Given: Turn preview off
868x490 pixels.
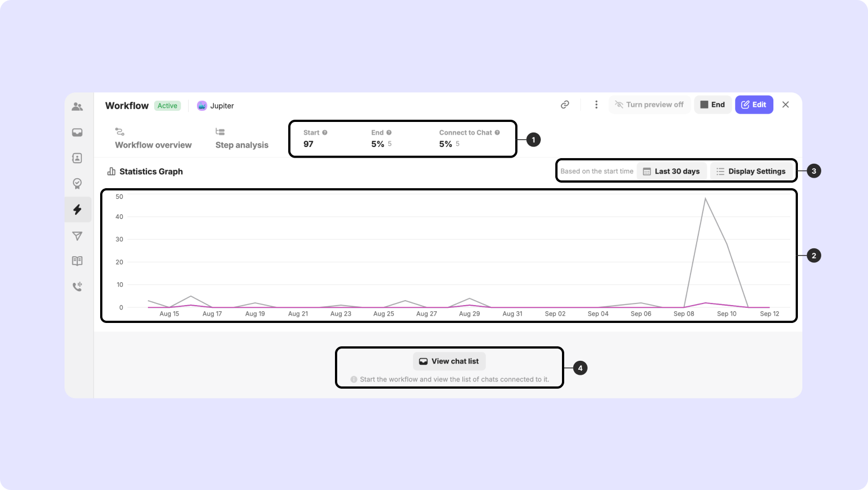Looking at the screenshot, I should pyautogui.click(x=649, y=105).
